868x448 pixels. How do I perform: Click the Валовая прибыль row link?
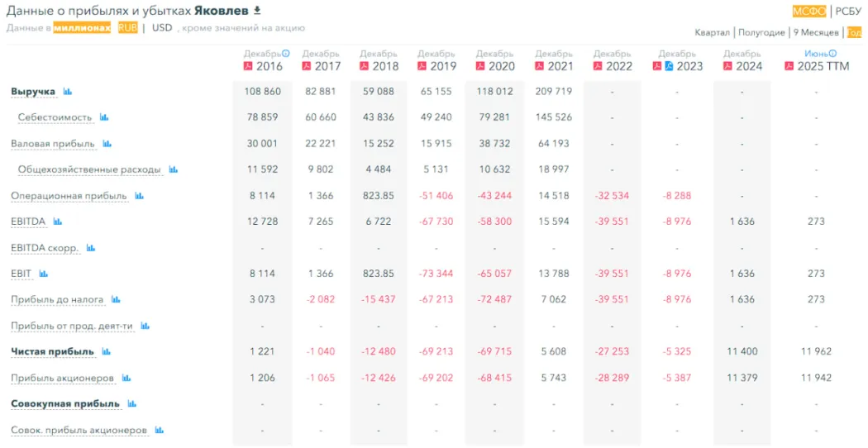[x=52, y=144]
